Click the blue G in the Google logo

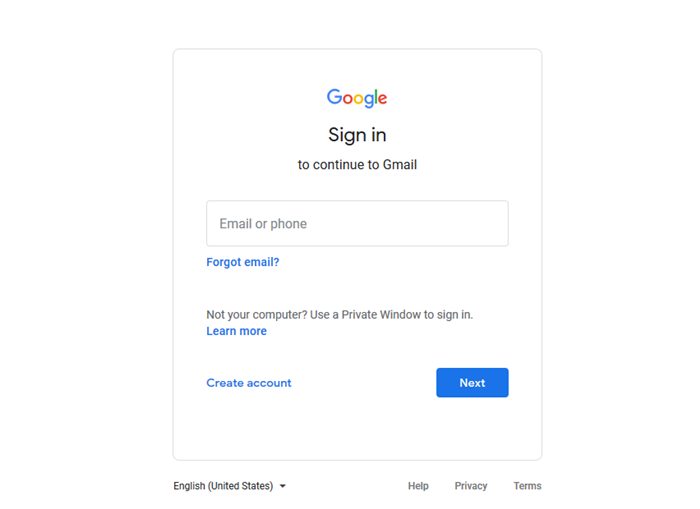[x=334, y=96]
